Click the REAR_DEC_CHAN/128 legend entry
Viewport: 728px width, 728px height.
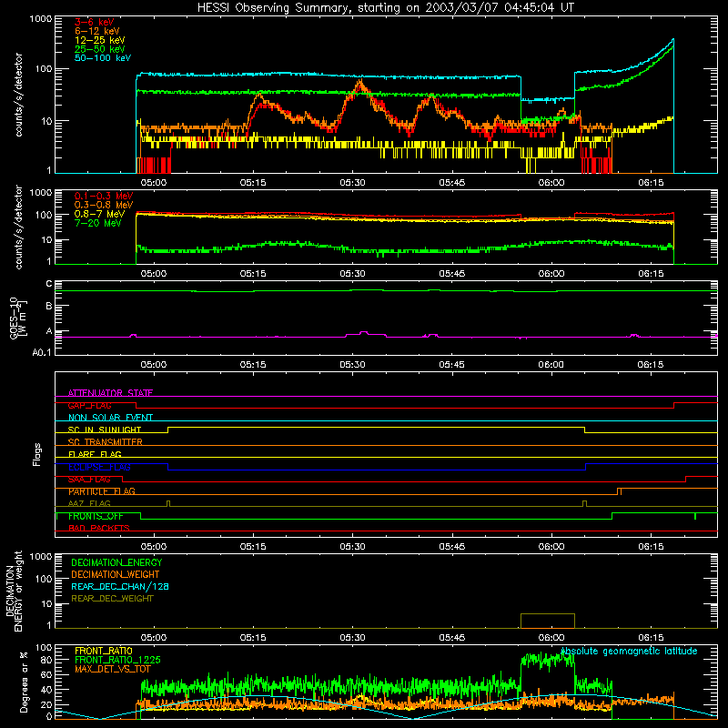(120, 586)
